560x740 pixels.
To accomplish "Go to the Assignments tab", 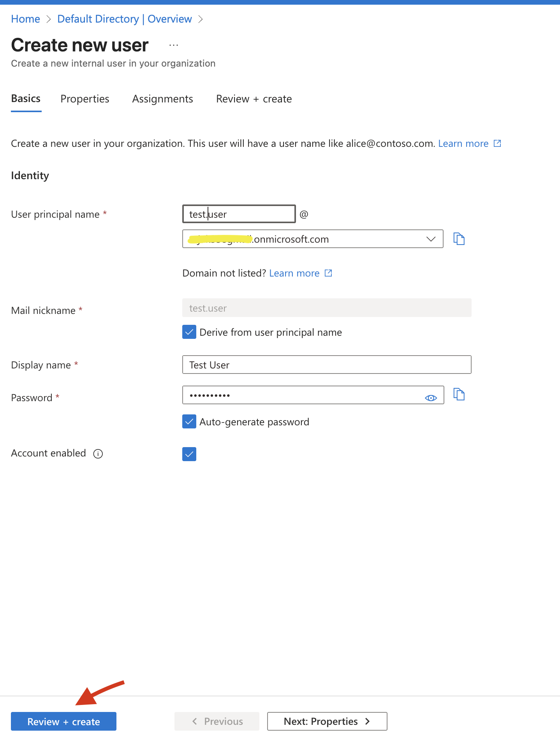I will click(x=162, y=99).
